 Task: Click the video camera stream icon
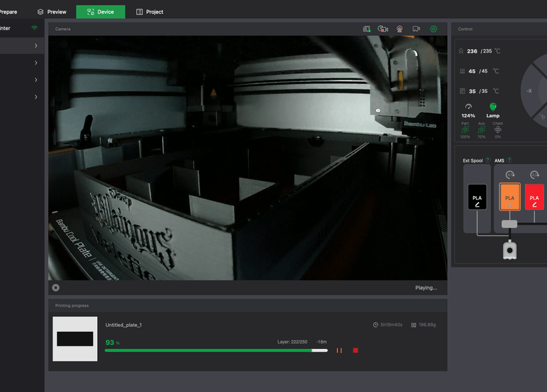tap(416, 29)
